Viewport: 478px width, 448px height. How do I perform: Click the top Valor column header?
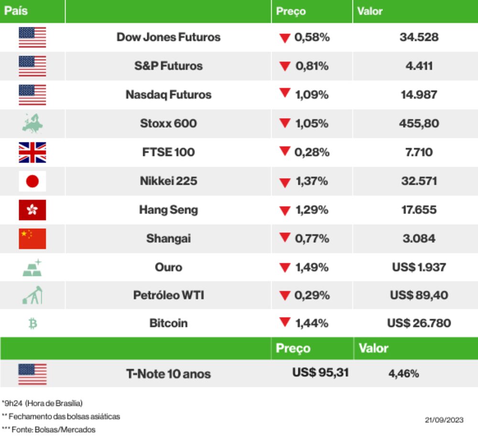click(370, 11)
